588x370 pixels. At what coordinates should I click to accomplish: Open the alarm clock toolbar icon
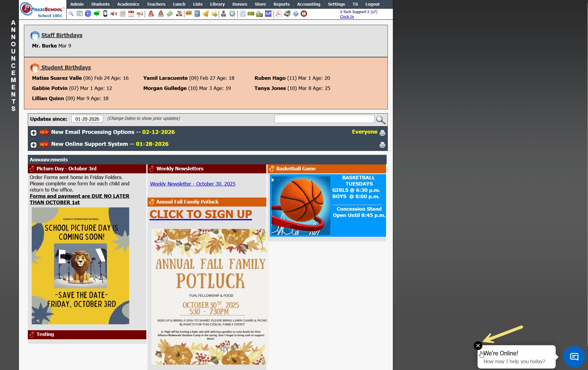[x=232, y=13]
